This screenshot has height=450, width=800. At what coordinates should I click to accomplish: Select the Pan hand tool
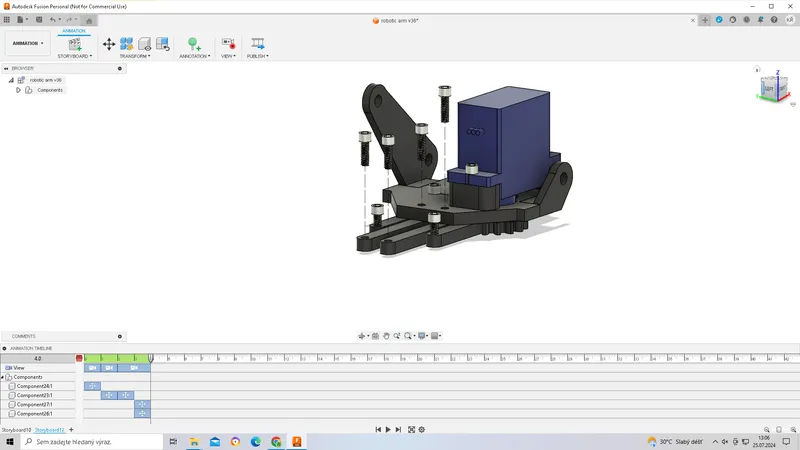386,336
